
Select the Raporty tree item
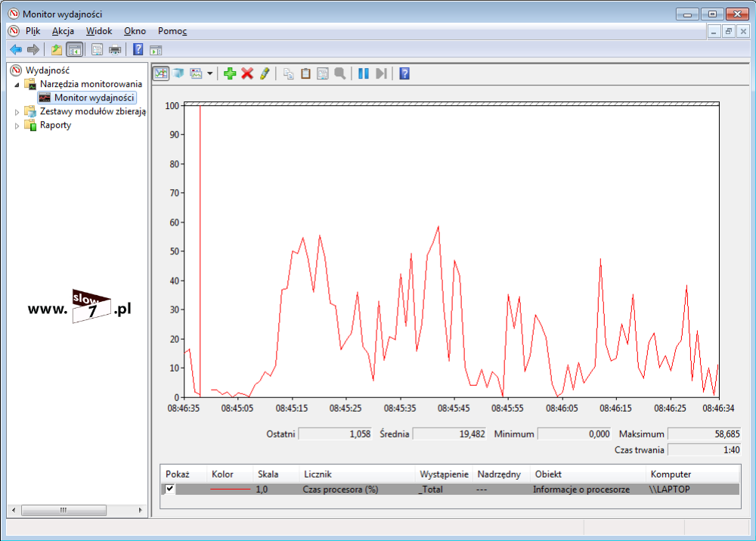pyautogui.click(x=55, y=125)
